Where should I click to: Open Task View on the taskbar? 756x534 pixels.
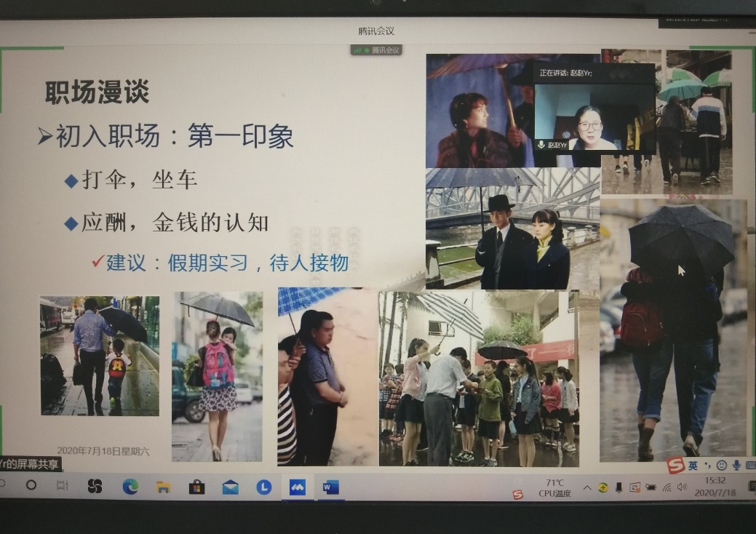[x=62, y=485]
